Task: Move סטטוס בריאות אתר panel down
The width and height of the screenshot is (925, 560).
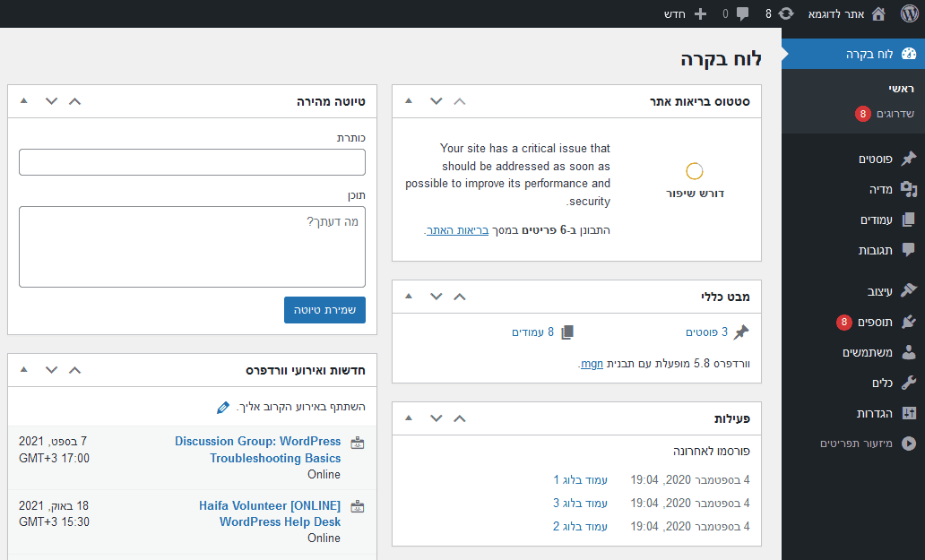Action: point(436,100)
